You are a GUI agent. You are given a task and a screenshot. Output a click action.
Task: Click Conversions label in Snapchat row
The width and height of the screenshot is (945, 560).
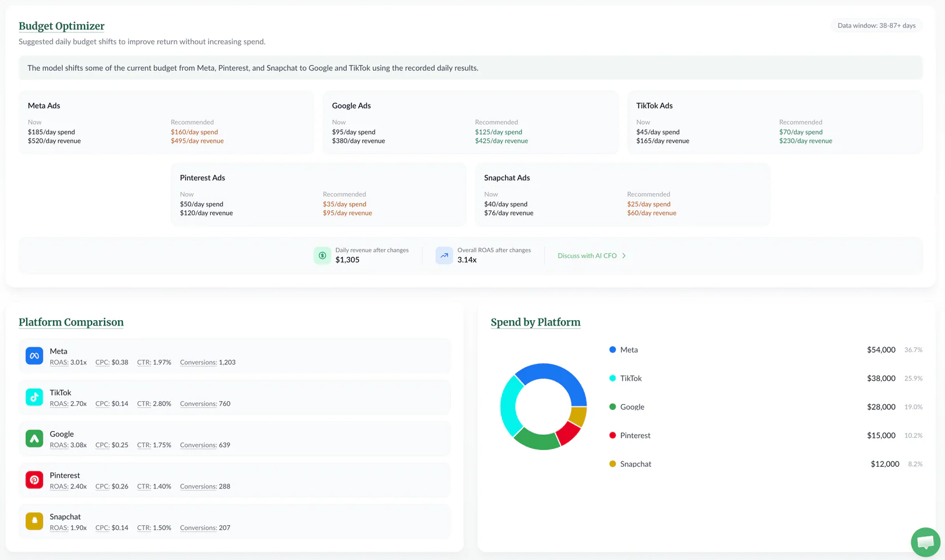pos(198,528)
